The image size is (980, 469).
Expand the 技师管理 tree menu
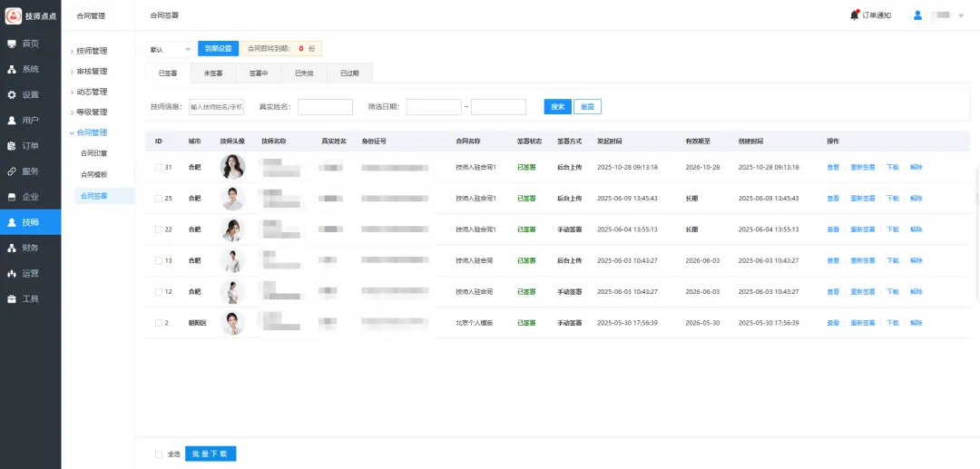click(x=91, y=51)
